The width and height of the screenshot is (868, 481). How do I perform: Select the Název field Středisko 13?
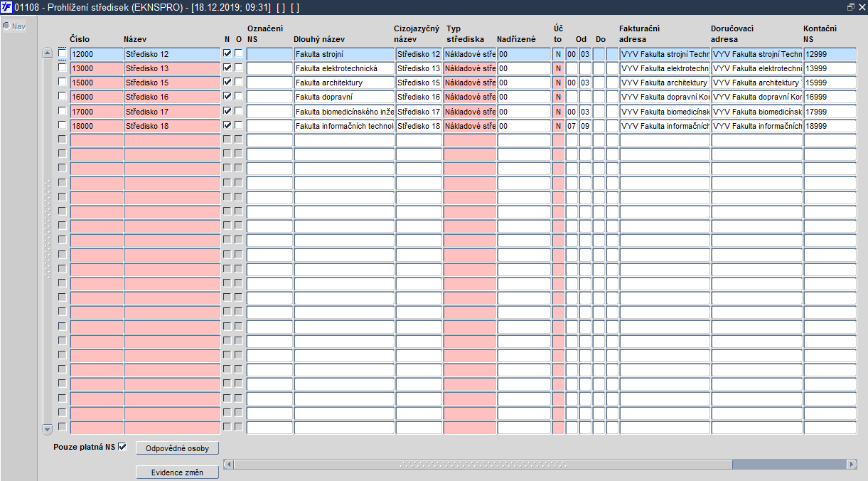coord(172,68)
